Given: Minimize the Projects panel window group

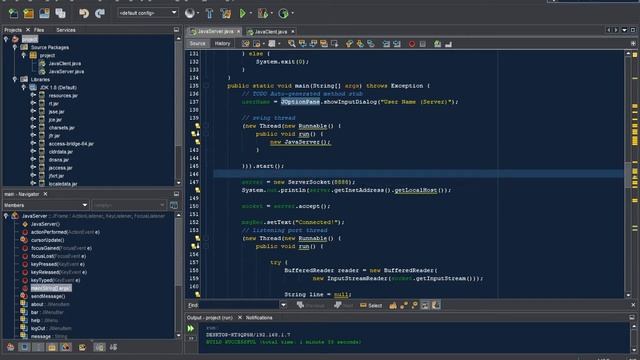Looking at the screenshot, I should point(176,30).
